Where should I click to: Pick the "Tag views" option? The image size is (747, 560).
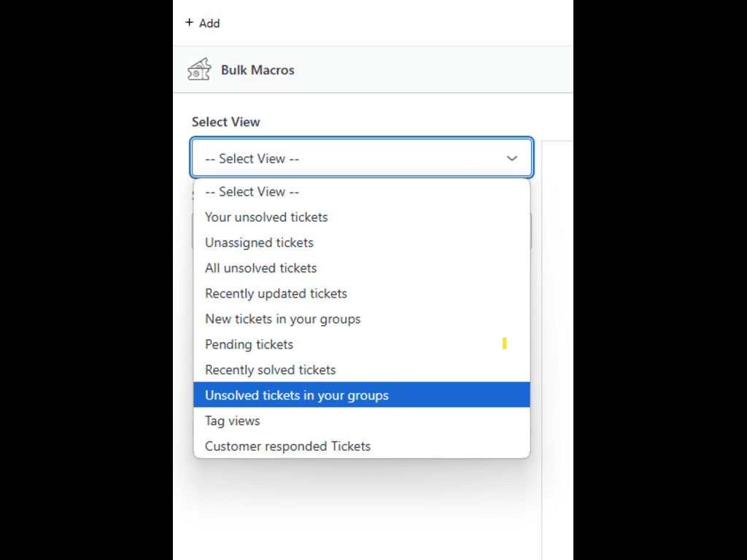click(x=232, y=421)
